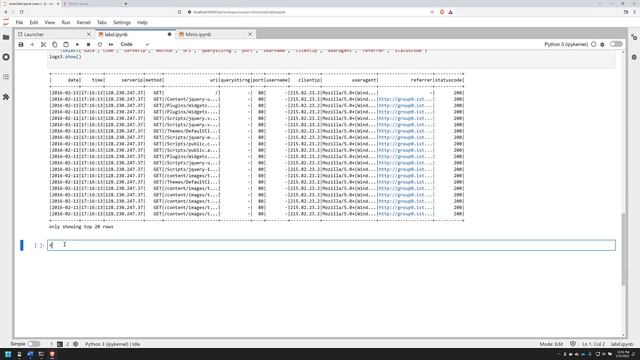Open the Help menu

(142, 22)
